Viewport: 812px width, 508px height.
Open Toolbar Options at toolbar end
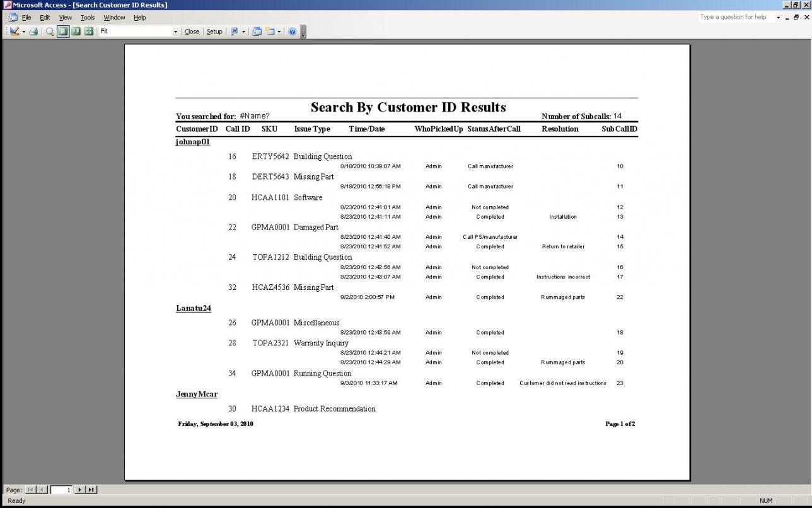[303, 32]
